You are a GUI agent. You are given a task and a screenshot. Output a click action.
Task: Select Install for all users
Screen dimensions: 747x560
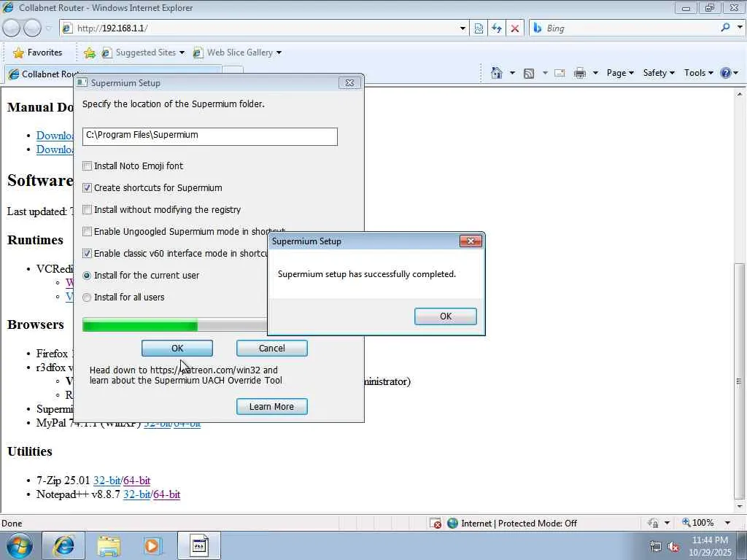pyautogui.click(x=87, y=297)
